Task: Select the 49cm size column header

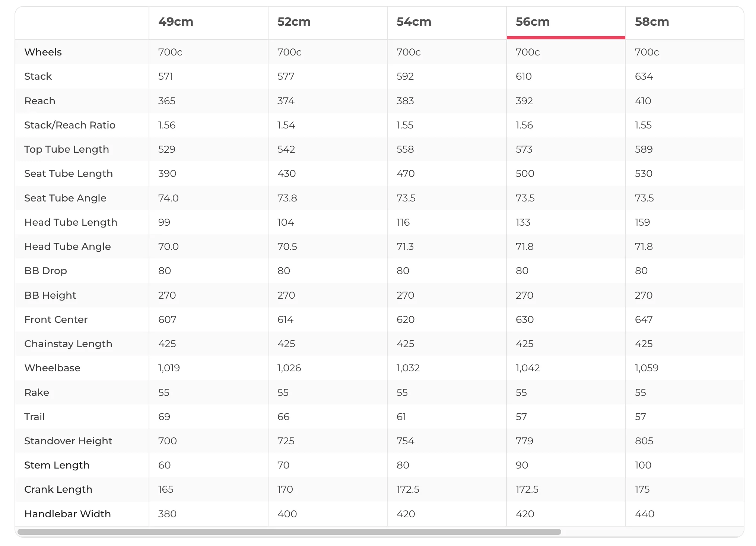Action: 176,22
